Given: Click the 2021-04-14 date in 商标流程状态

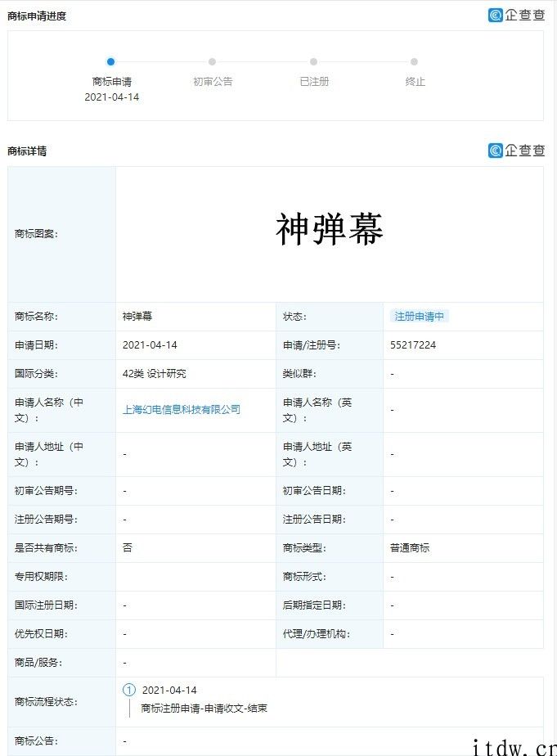Looking at the screenshot, I should click(169, 691).
